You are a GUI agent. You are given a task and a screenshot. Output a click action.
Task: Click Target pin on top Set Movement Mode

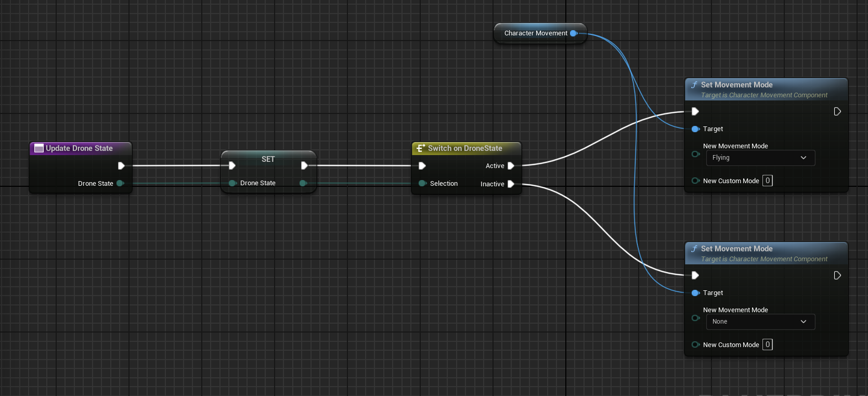click(695, 129)
